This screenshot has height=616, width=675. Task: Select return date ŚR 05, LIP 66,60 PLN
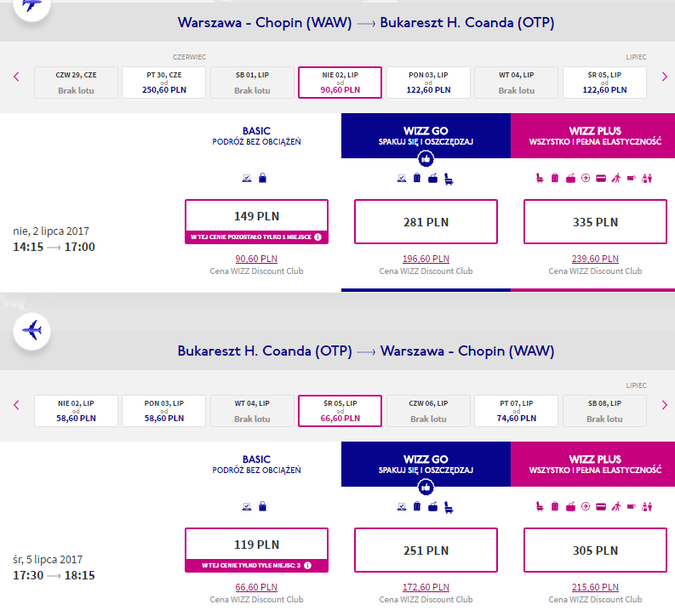(340, 411)
